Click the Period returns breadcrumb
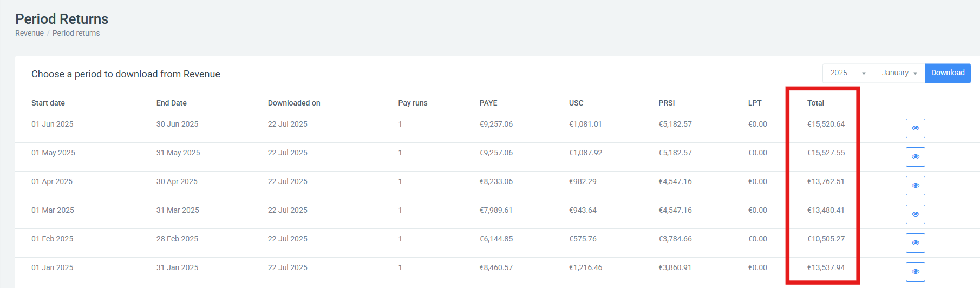 coord(76,33)
